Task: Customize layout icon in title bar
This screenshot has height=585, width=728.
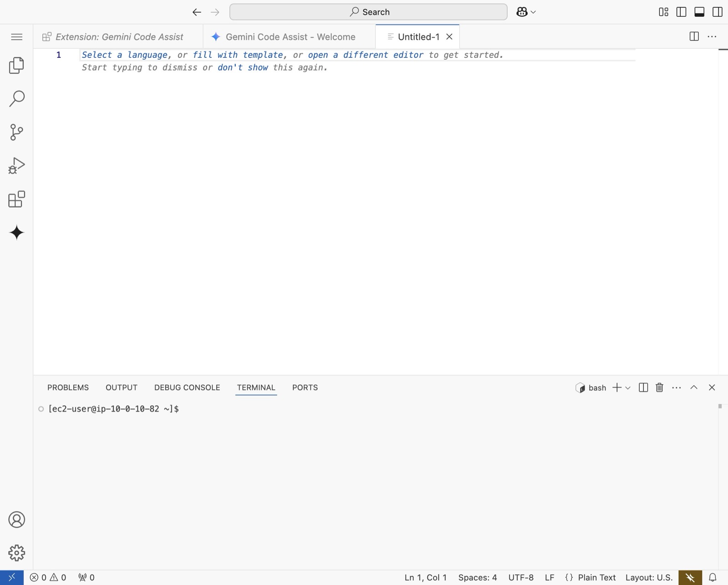Action: (663, 12)
